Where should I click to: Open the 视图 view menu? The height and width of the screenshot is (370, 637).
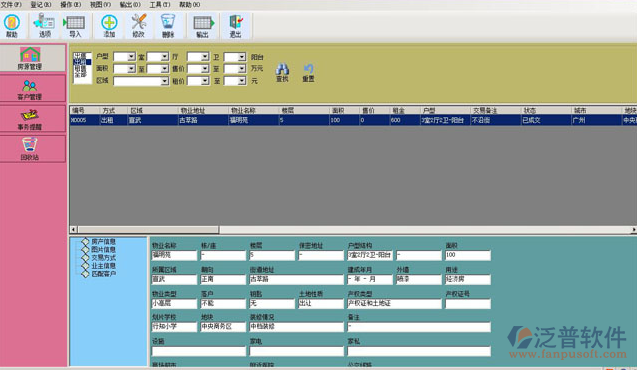(100, 4)
